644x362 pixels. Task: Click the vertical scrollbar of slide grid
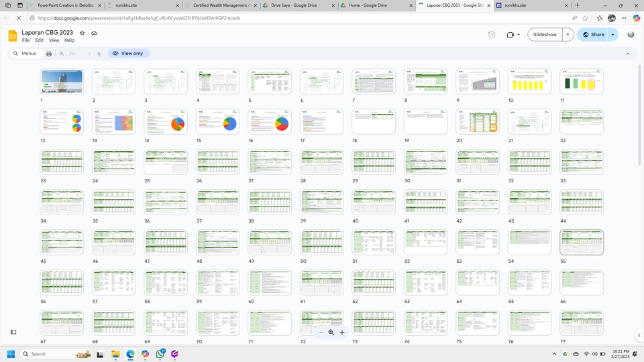click(639, 115)
